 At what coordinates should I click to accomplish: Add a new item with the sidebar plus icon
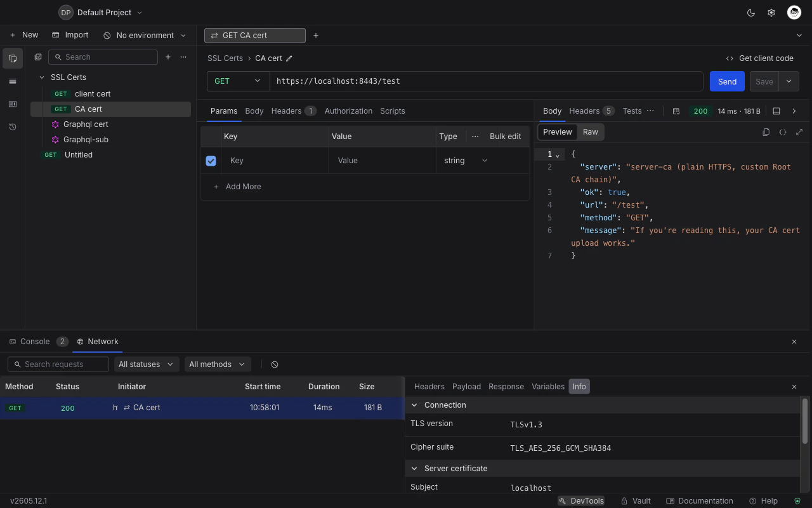(x=168, y=57)
